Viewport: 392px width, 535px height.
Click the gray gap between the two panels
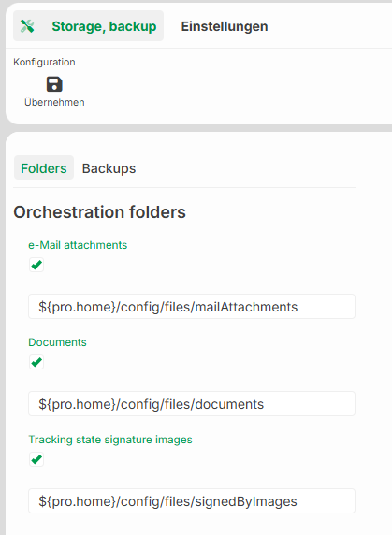click(198, 128)
